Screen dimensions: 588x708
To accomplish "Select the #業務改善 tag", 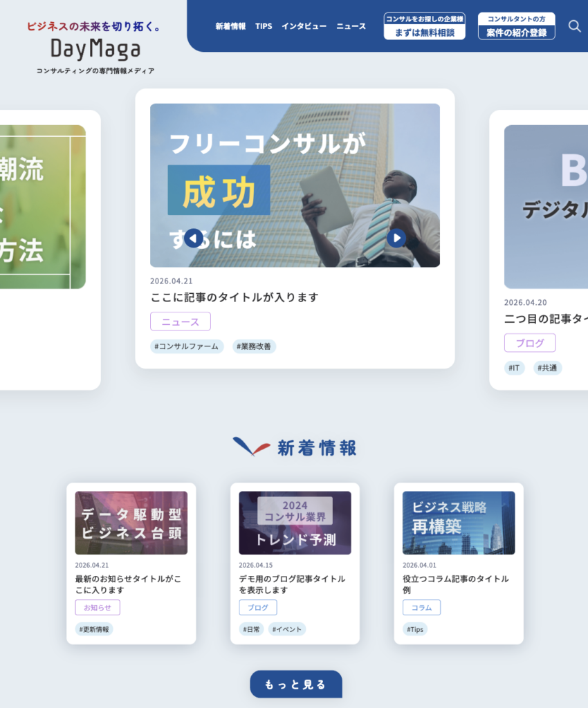I will click(254, 346).
